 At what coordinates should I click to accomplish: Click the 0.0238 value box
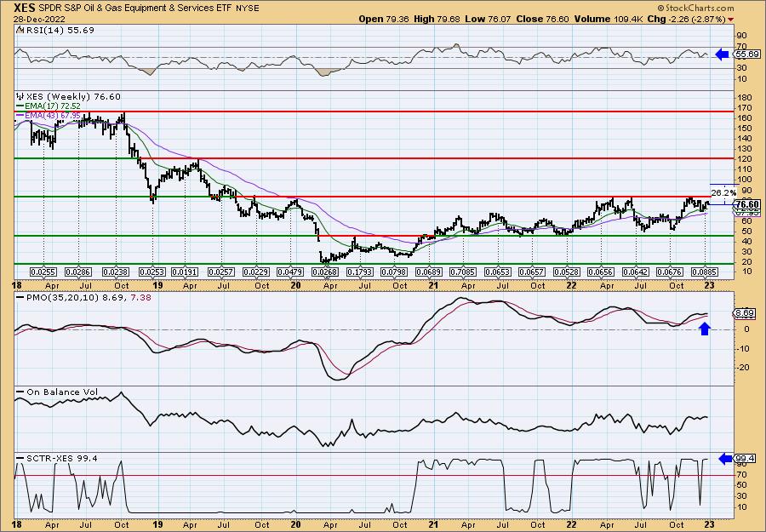[x=115, y=272]
